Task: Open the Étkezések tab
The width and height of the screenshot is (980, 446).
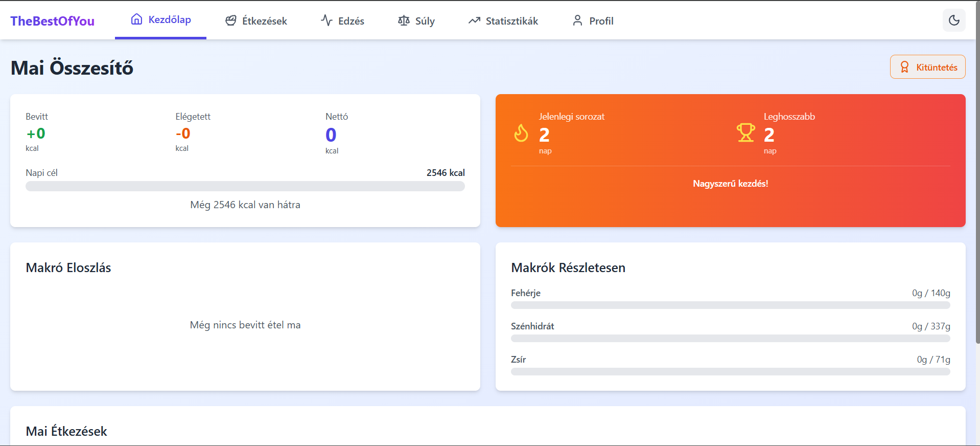Action: click(256, 20)
